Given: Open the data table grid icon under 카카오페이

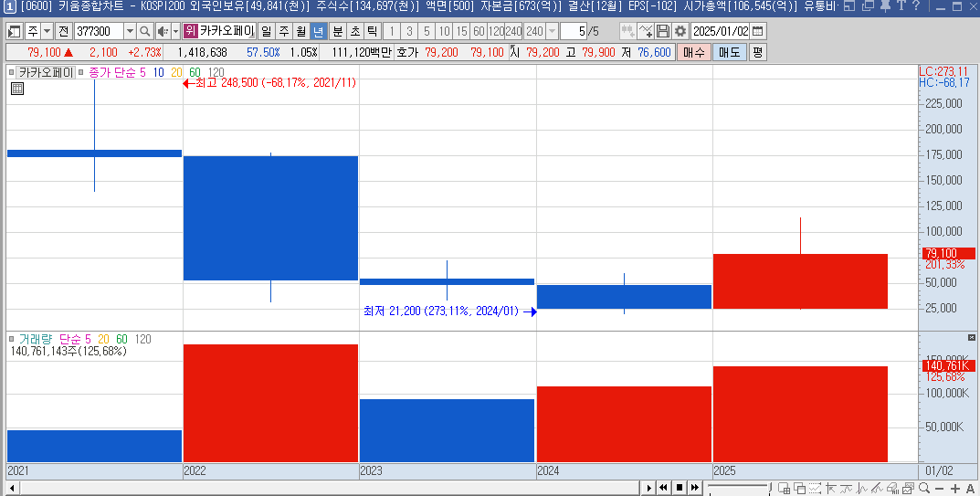Looking at the screenshot, I should [x=17, y=89].
